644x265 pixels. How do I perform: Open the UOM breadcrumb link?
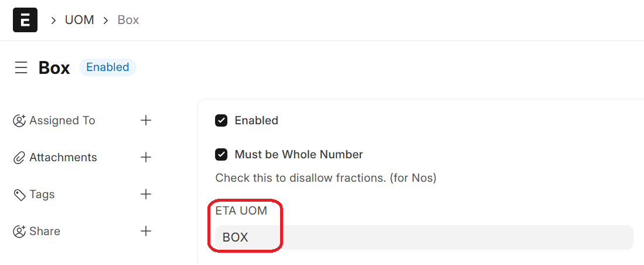80,20
